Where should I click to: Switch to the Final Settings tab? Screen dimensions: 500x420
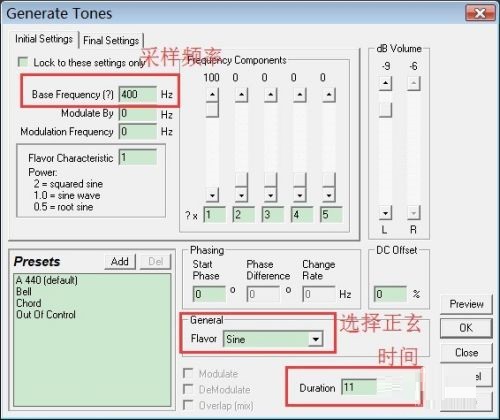[x=111, y=41]
